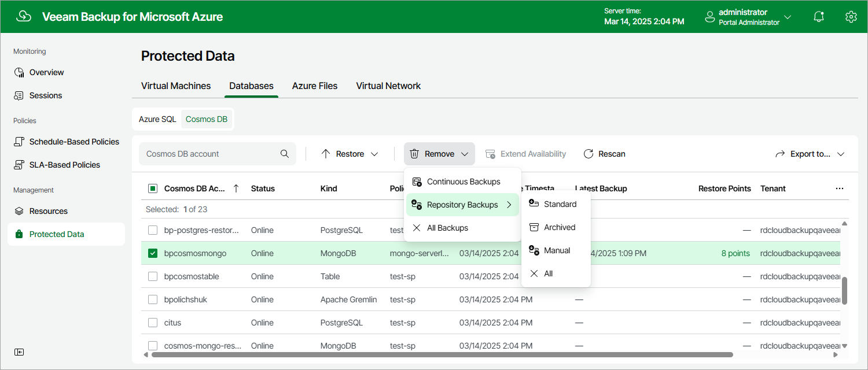Click the Manual backups submenu icon

pos(534,250)
